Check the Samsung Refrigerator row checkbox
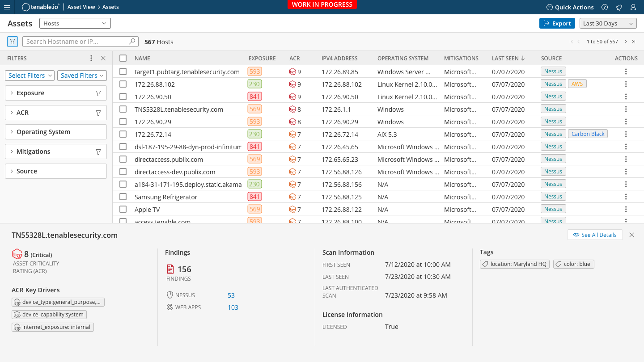This screenshot has width=644, height=362. coord(123,197)
